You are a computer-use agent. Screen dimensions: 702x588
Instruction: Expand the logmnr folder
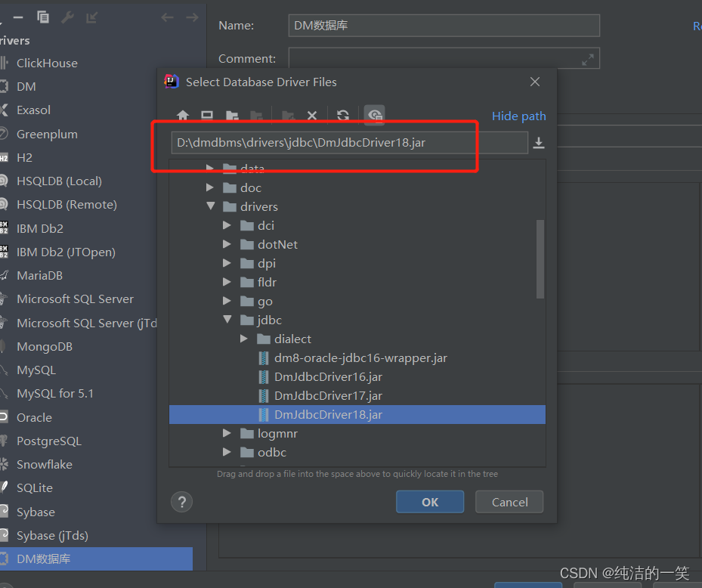[x=227, y=433]
